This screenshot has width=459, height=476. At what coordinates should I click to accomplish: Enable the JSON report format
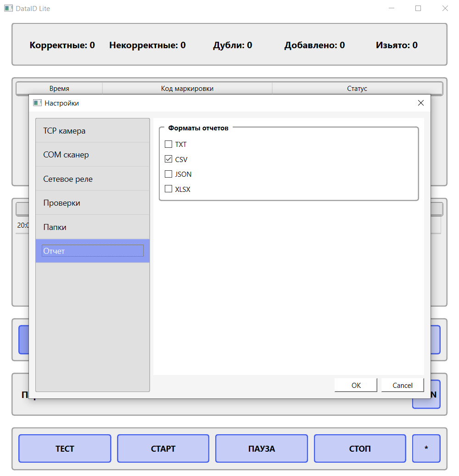[x=168, y=174]
